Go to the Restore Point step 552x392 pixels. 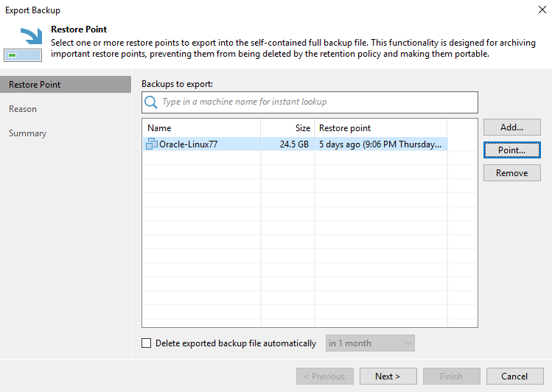tap(35, 85)
